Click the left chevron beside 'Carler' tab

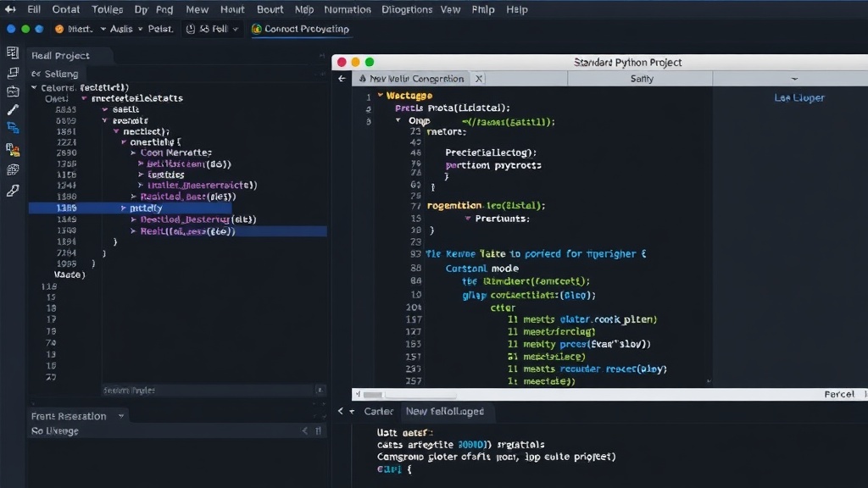(341, 411)
